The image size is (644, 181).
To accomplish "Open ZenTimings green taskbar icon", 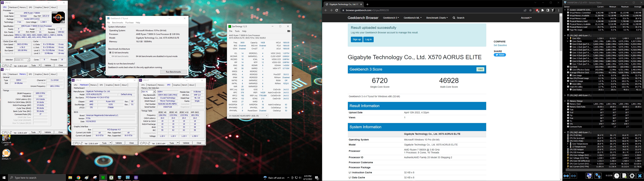I will click(103, 178).
